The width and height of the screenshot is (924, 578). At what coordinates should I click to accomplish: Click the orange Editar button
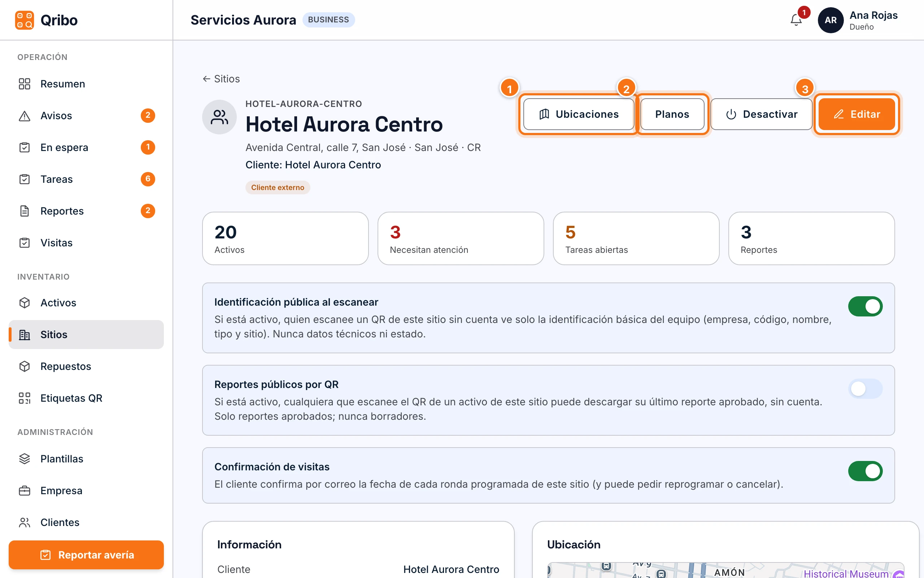pyautogui.click(x=857, y=114)
